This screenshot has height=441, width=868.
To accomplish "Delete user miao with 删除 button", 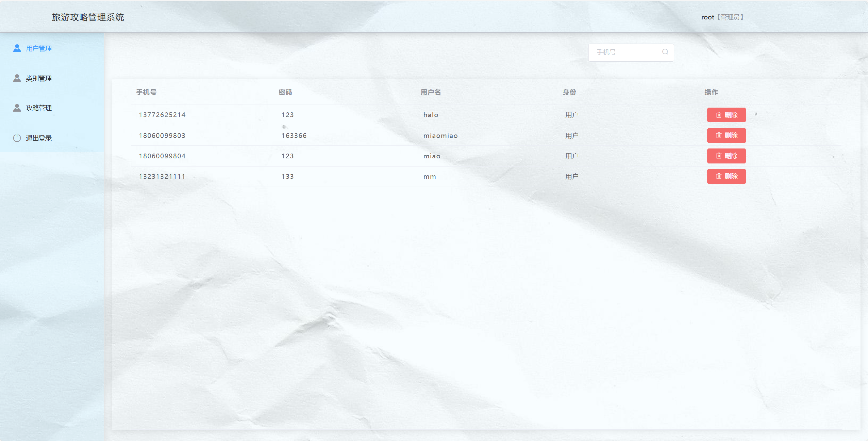I will [x=726, y=156].
